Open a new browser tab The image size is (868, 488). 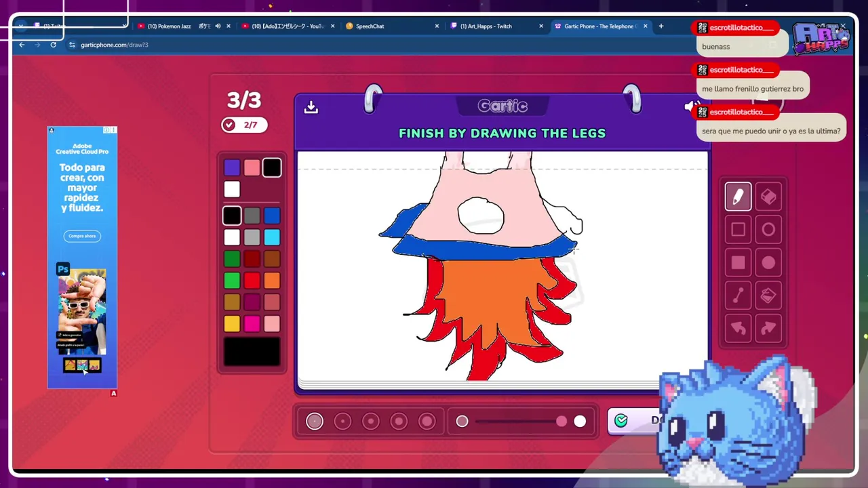(661, 26)
